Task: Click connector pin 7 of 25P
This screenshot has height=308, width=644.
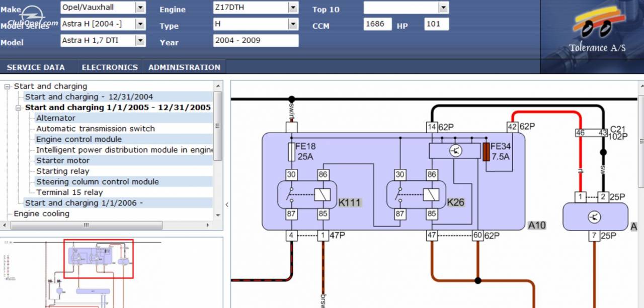Action: 594,235
